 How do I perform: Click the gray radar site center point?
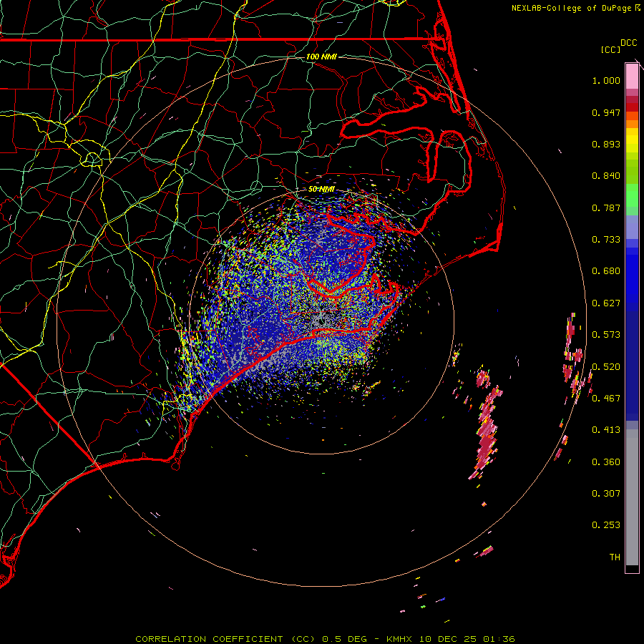coord(321,321)
